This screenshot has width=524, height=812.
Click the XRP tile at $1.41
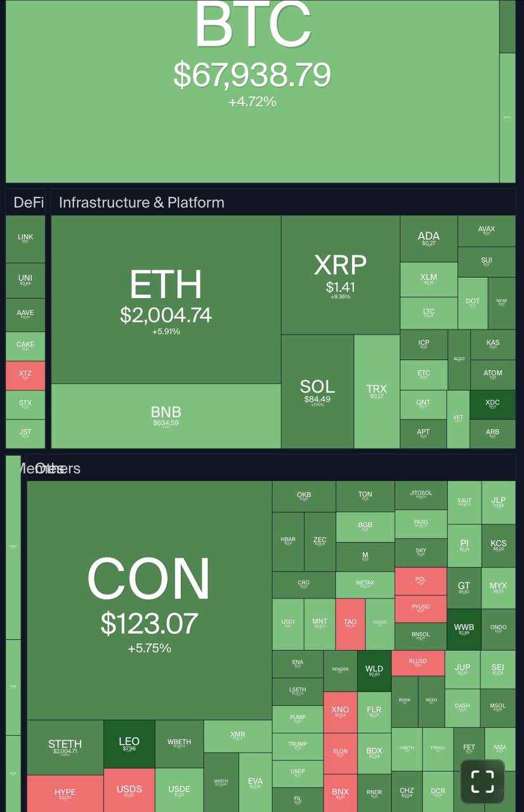(x=340, y=274)
